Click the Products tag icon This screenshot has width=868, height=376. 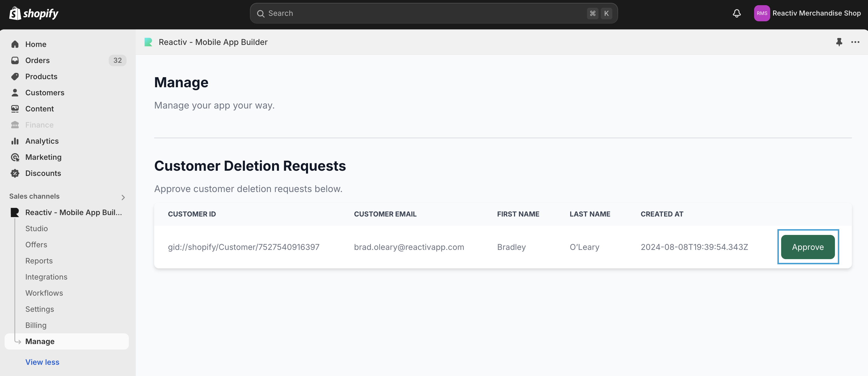15,77
